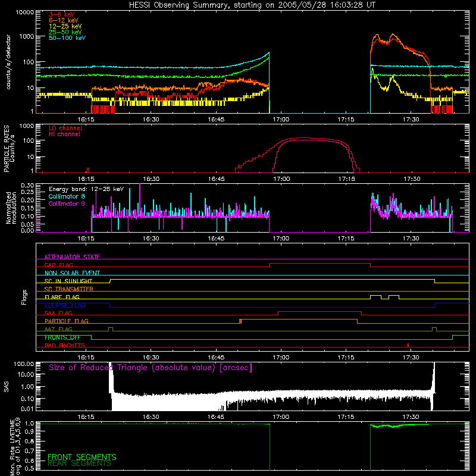Image resolution: width=476 pixels, height=476 pixels.
Task: Select the 'Collimator 9' legend entry
Action: tap(67, 203)
